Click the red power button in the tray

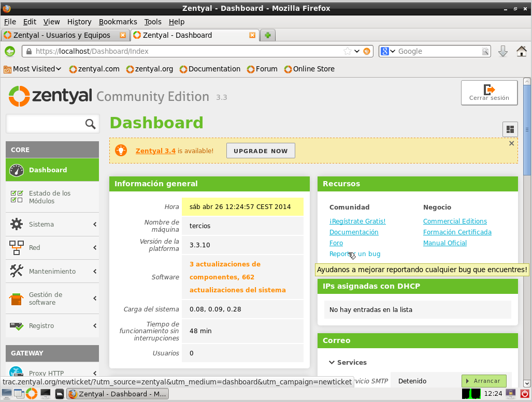tap(525, 394)
